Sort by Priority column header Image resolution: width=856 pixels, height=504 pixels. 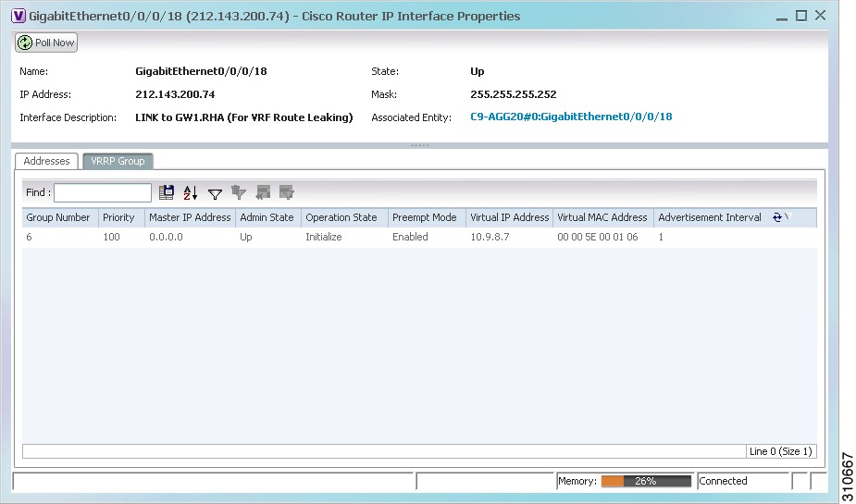[x=121, y=217]
